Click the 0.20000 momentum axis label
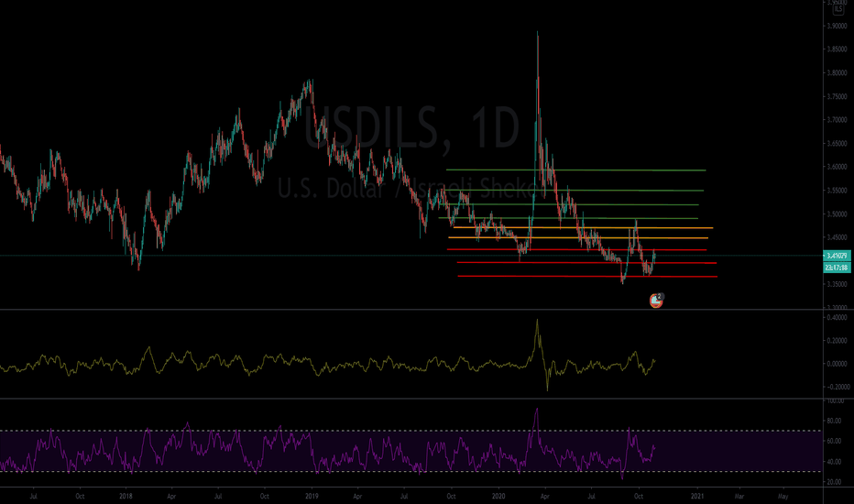The height and width of the screenshot is (504, 854). point(838,341)
